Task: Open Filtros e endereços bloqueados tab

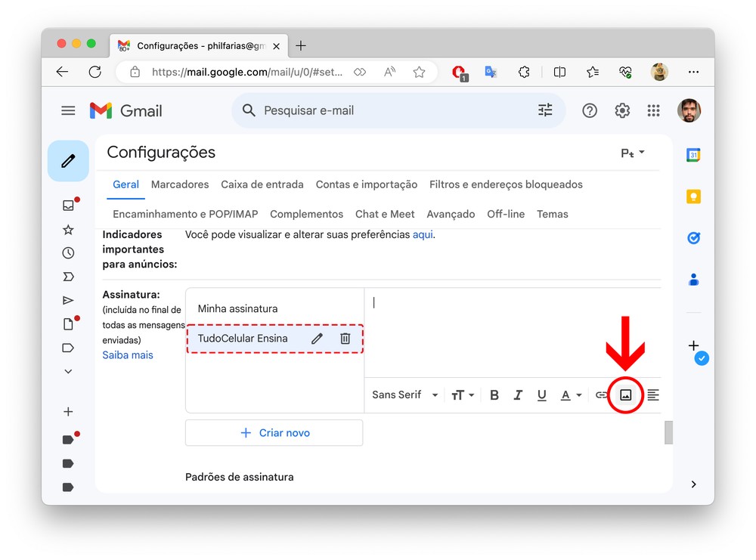Action: pyautogui.click(x=506, y=184)
